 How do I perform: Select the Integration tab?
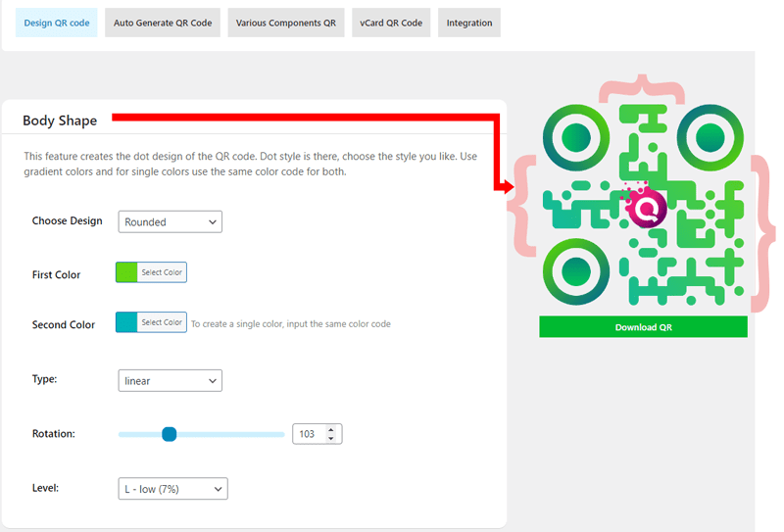(469, 23)
